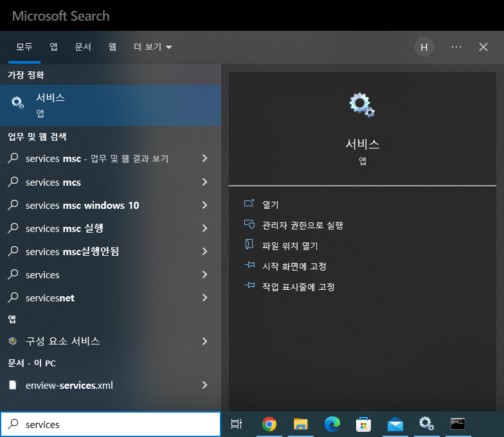Viewport: 504px width, 437px height.
Task: Switch to the 모두 tab
Action: tap(24, 47)
